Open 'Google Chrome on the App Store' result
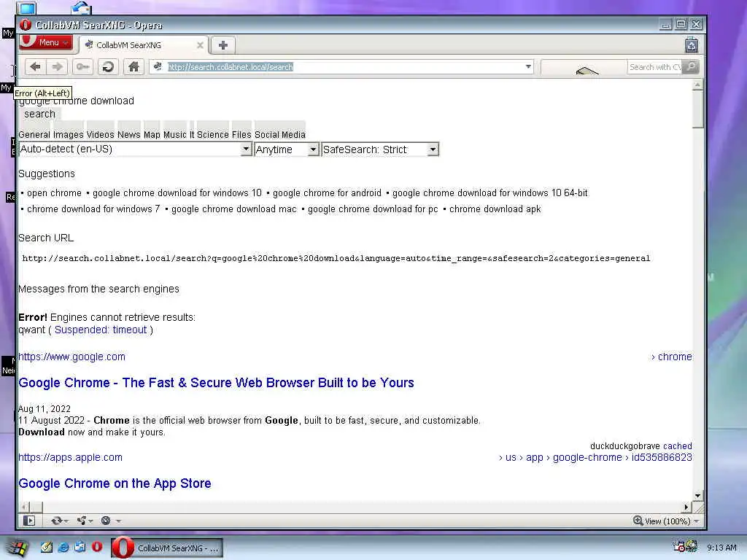This screenshot has height=560, width=747. 115,483
